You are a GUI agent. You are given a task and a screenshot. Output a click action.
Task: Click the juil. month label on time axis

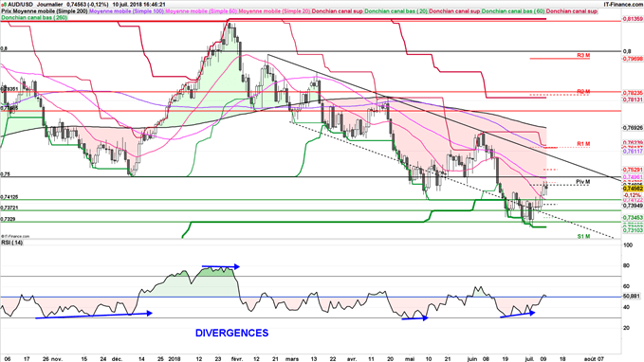tap(530, 359)
